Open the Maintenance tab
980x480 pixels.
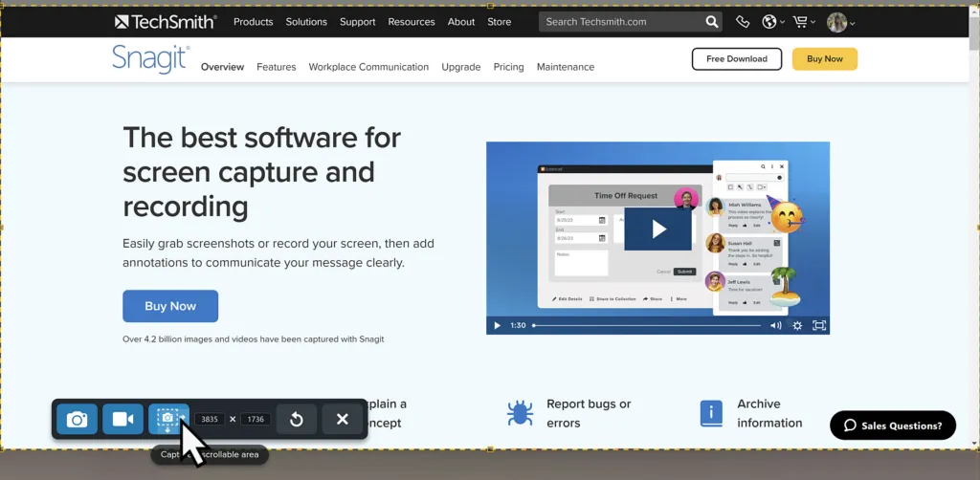click(x=566, y=67)
